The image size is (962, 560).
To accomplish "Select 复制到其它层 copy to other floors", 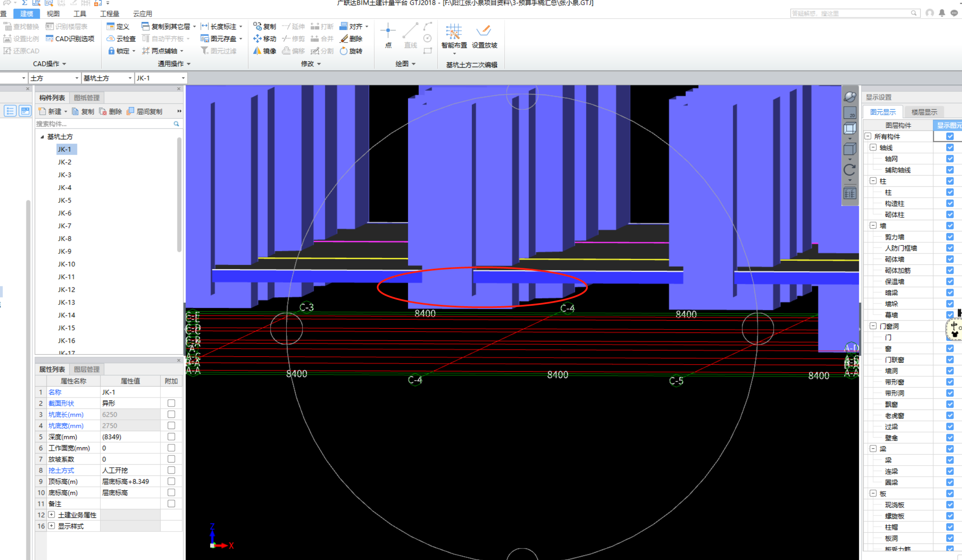I will [x=166, y=26].
